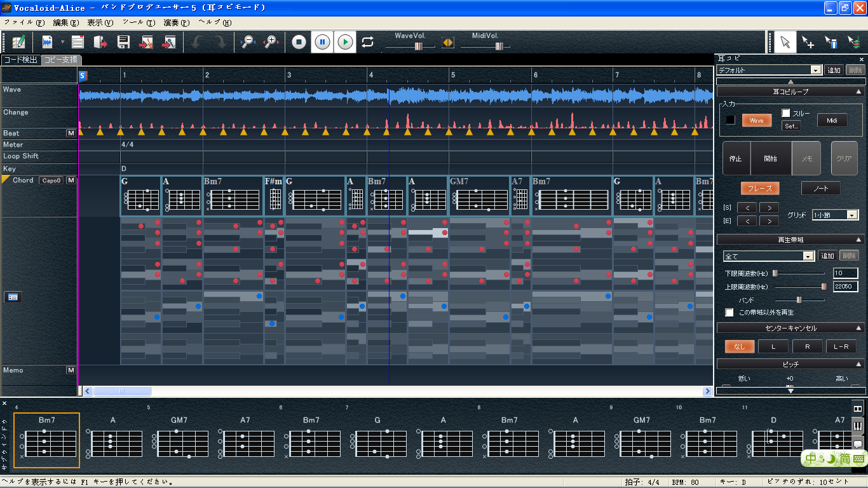Viewport: 868px width, 488px height.
Task: Click the floppy disk save icon
Action: coord(124,43)
